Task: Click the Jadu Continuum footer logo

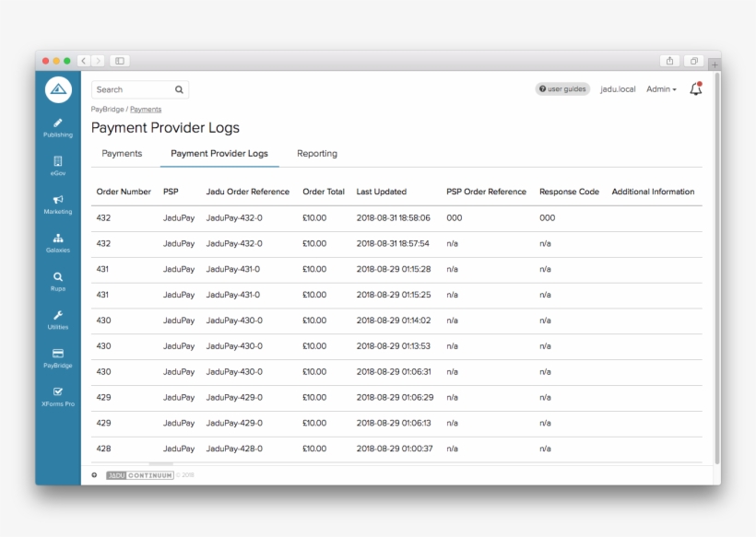Action: tap(140, 475)
